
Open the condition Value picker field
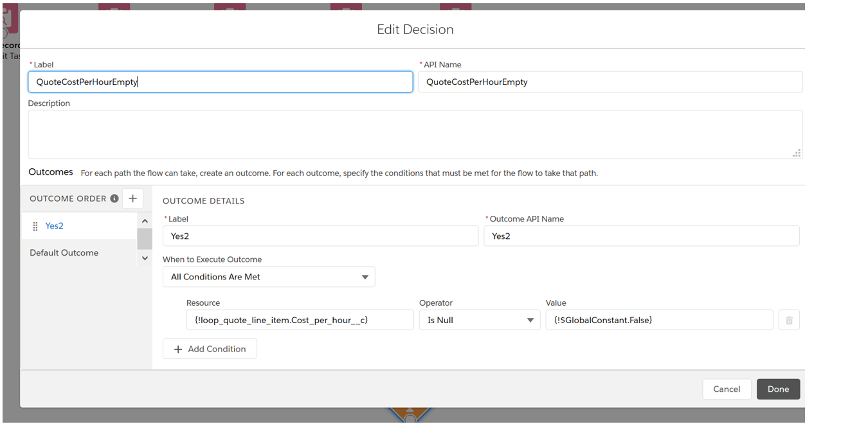[659, 319]
